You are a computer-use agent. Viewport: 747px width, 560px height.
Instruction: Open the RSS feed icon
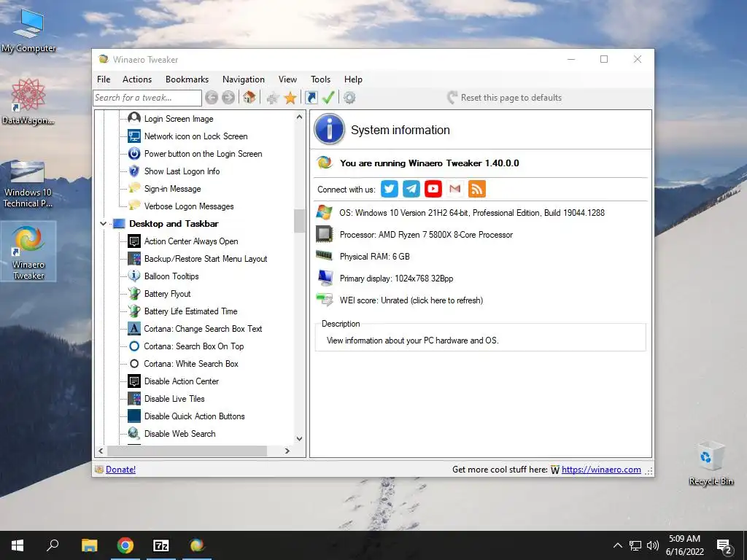coord(477,189)
